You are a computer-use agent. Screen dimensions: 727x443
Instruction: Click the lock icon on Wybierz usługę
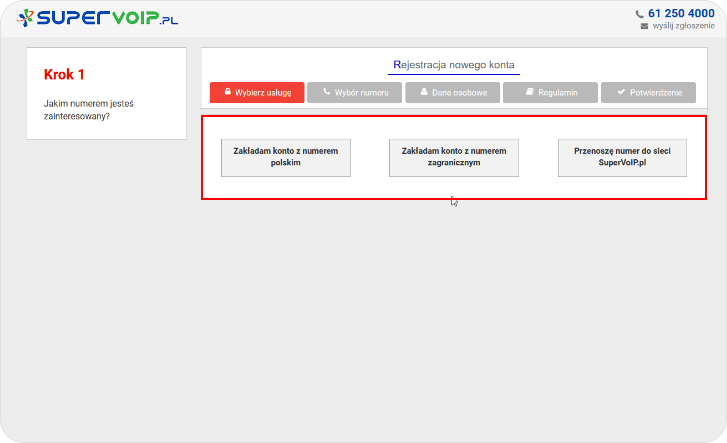coord(228,92)
